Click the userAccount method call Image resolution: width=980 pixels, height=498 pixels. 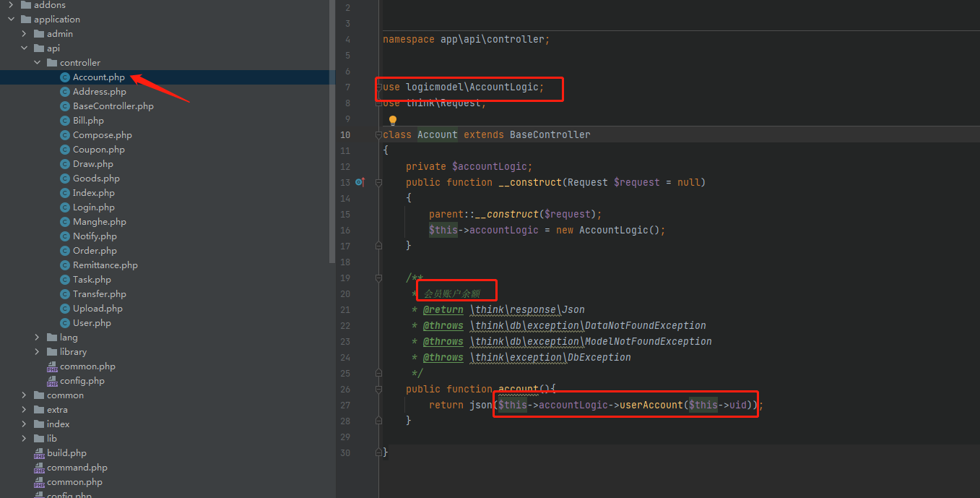(x=651, y=405)
